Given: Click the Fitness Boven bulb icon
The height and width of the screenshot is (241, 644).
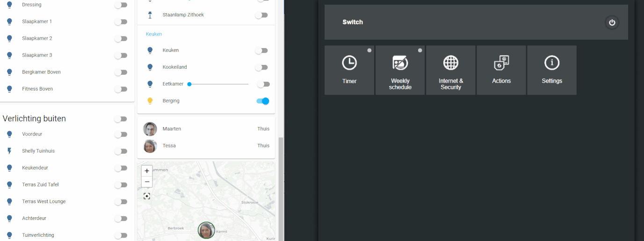Looking at the screenshot, I should tap(9, 89).
